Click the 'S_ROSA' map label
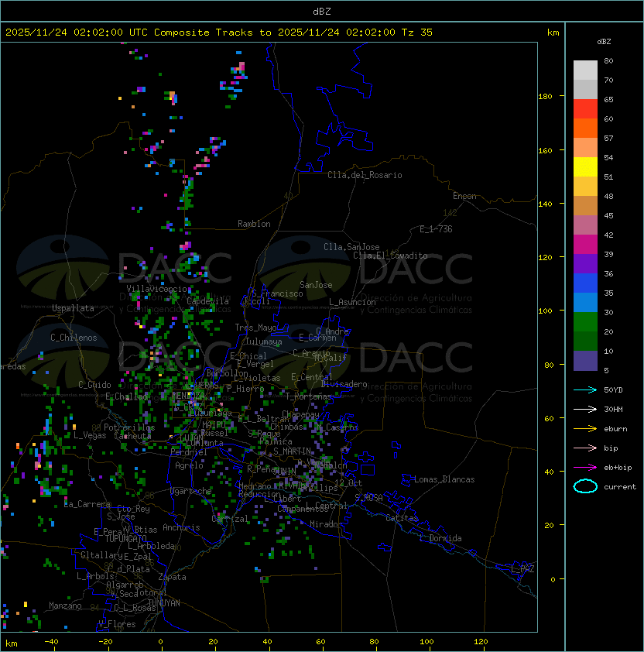 tap(368, 498)
